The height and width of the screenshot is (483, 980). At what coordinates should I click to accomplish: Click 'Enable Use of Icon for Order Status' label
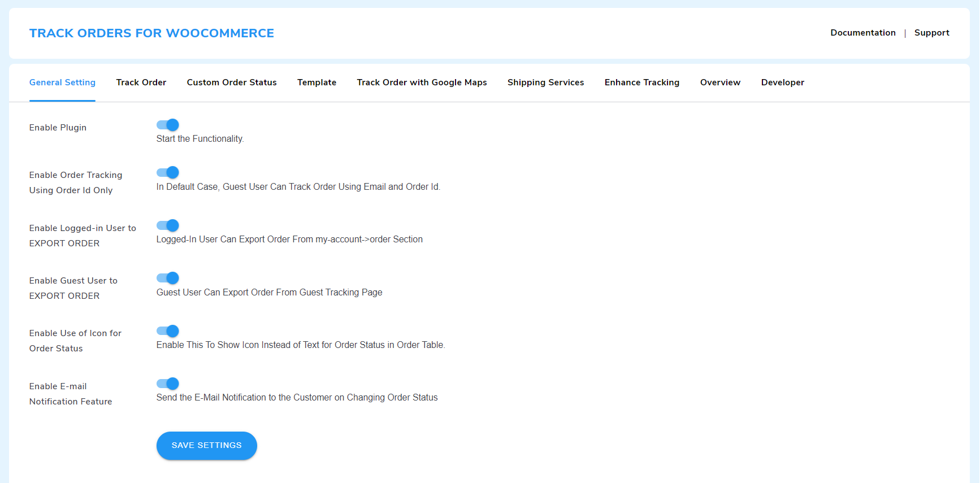click(75, 341)
